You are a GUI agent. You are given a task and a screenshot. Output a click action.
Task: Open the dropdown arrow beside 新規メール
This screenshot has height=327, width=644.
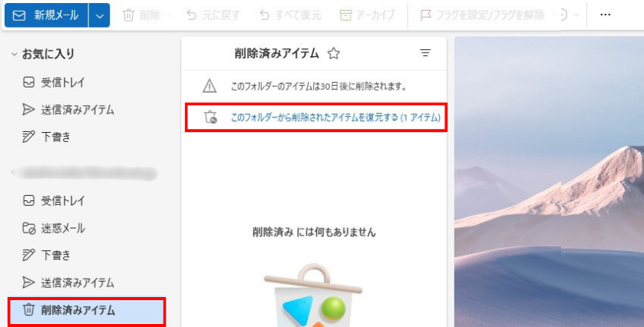tap(99, 15)
